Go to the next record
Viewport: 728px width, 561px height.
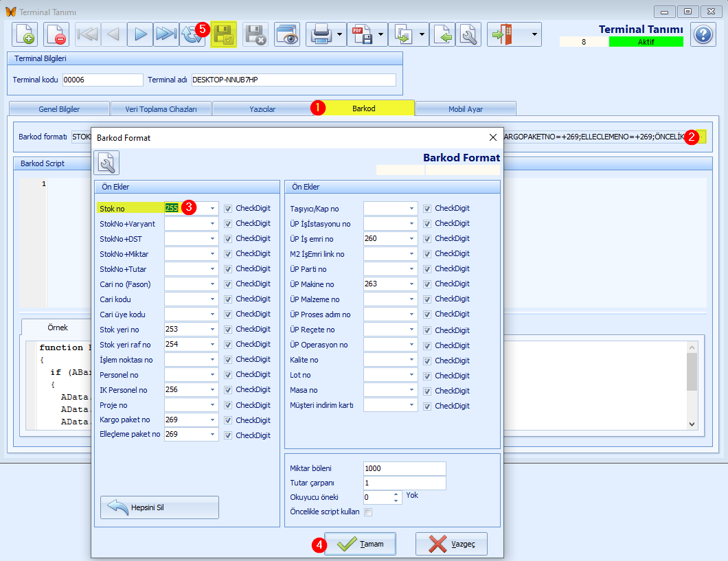140,34
